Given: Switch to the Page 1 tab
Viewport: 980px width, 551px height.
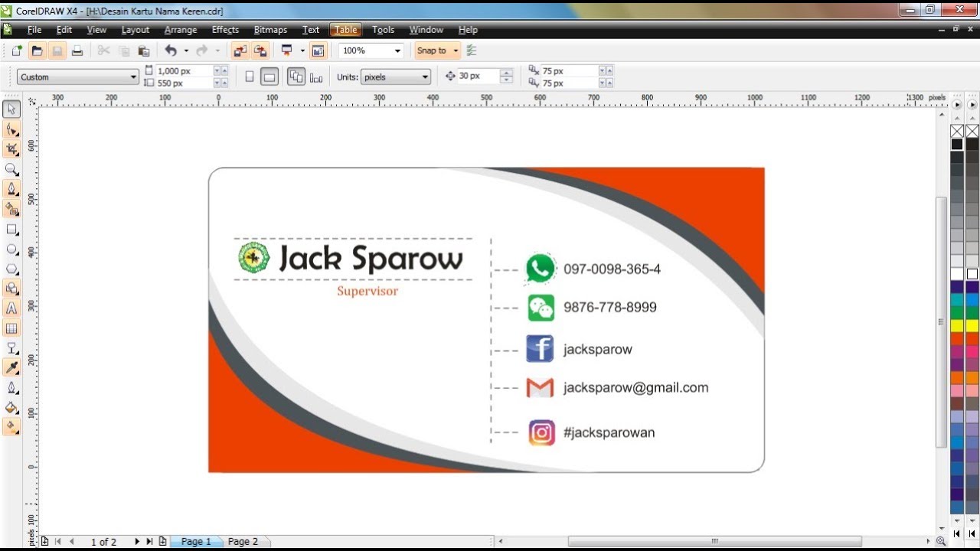Looking at the screenshot, I should [196, 541].
